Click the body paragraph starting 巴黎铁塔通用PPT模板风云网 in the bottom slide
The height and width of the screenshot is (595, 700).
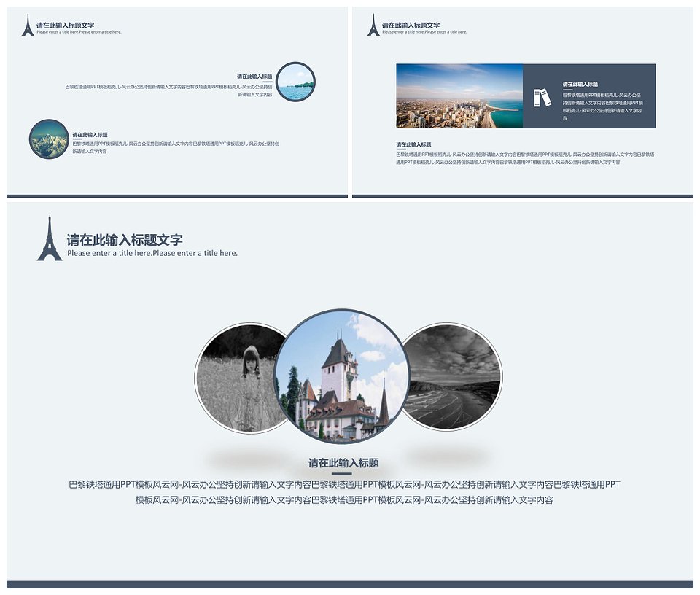[344, 492]
